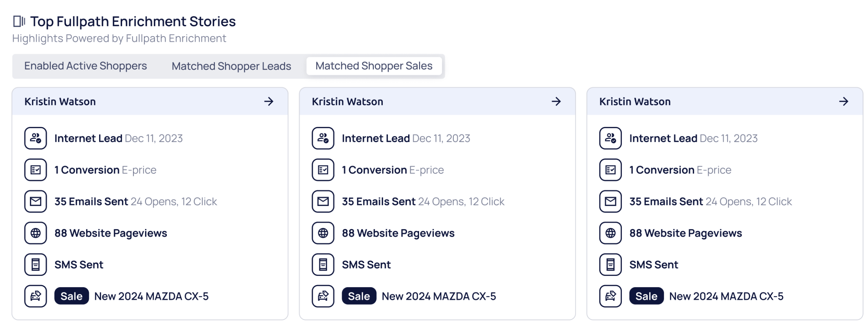Click Conversion checklist icon in first card

(x=35, y=170)
